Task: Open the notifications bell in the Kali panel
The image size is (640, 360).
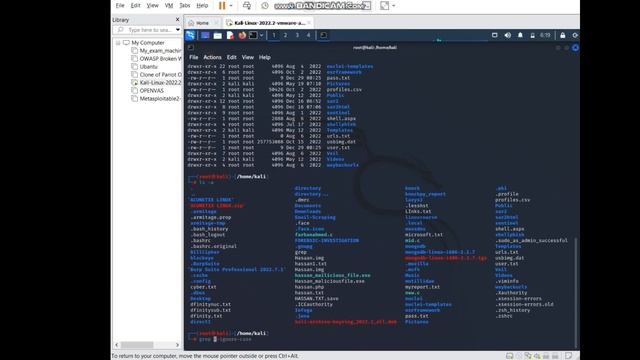Action: pyautogui.click(x=520, y=36)
